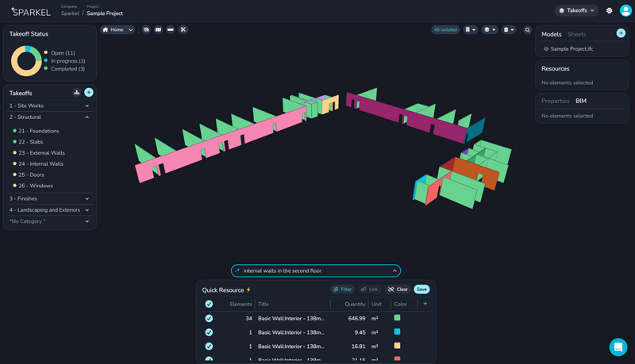Click the Clear button in Quick Resource
Screen dimensions: 635x364
[398, 289]
